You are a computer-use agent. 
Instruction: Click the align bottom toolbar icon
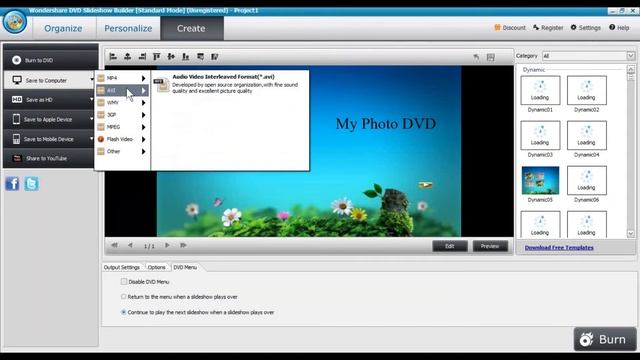tap(186, 57)
